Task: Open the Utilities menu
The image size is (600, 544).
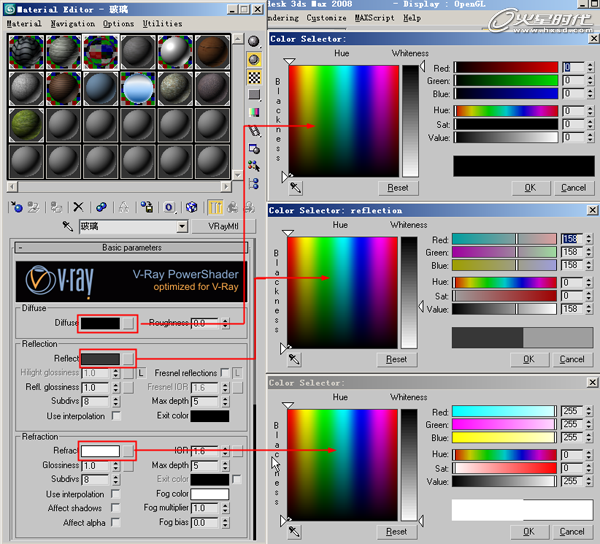Action: pyautogui.click(x=162, y=23)
